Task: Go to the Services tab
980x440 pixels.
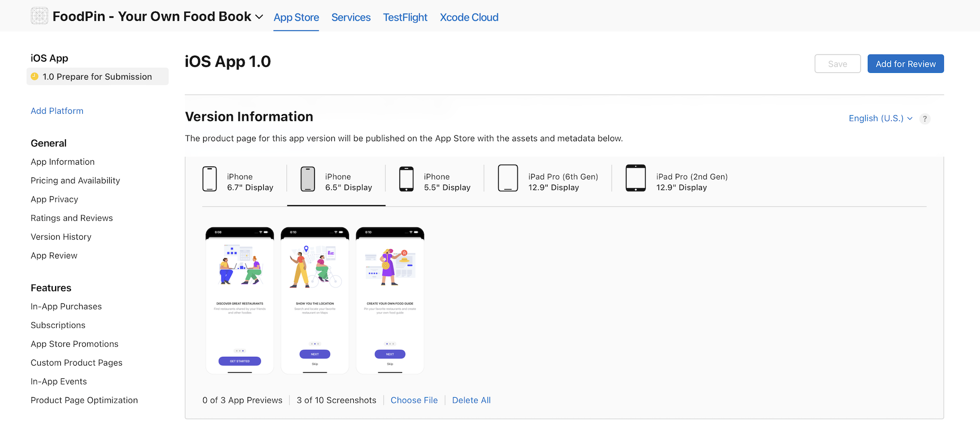Action: [351, 17]
